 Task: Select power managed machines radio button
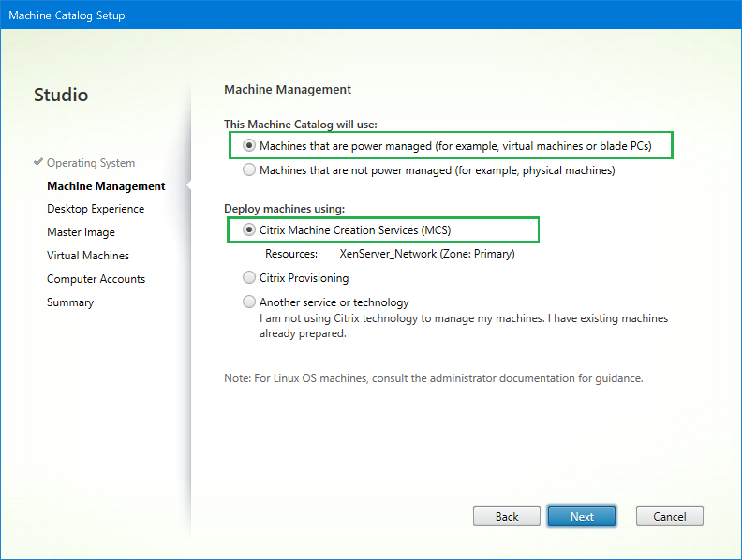[249, 146]
